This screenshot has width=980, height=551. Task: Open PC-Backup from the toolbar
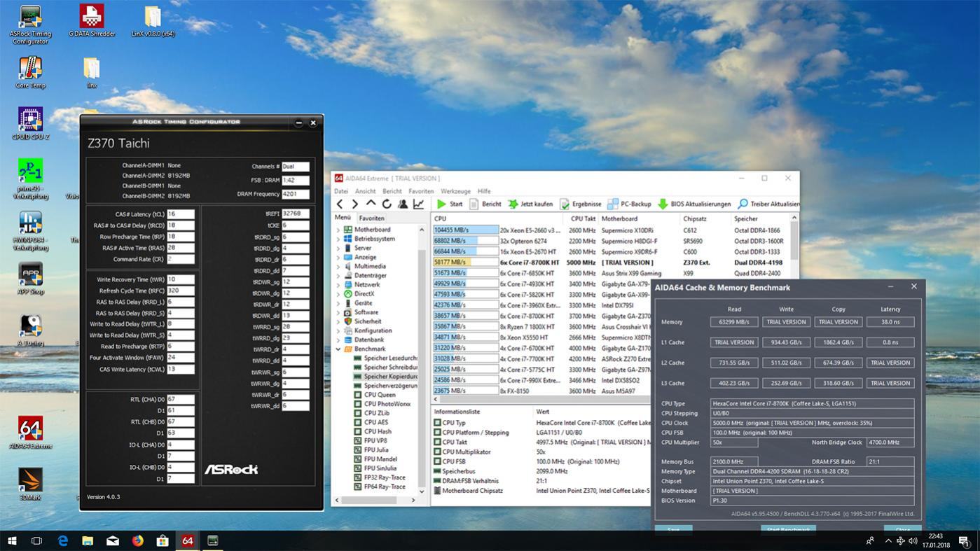click(629, 204)
